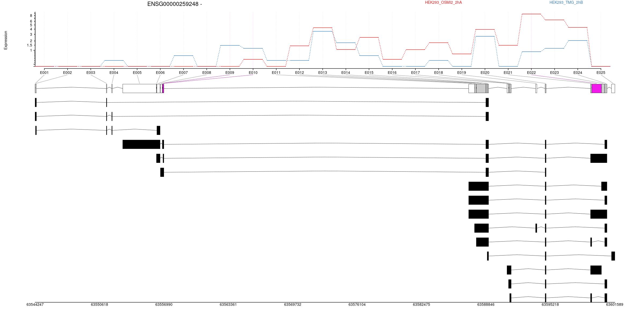The height and width of the screenshot is (309, 644).
Task: Click exon label E009
Action: 230,73
